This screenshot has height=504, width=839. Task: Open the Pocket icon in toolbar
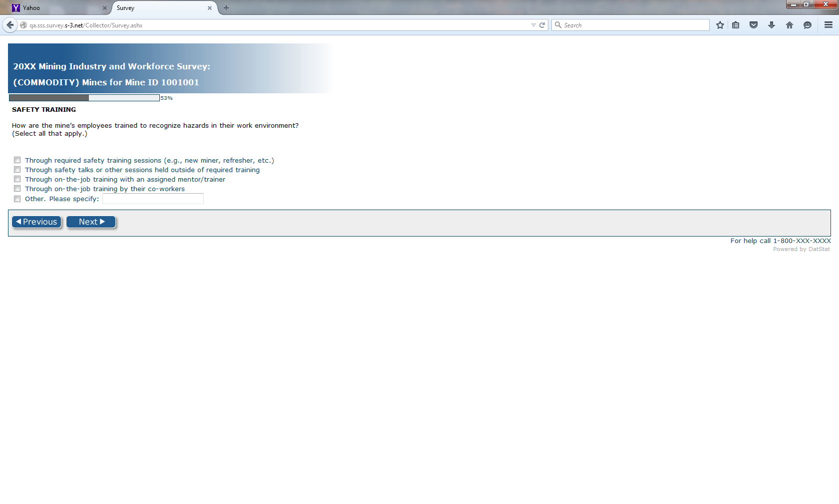point(754,25)
